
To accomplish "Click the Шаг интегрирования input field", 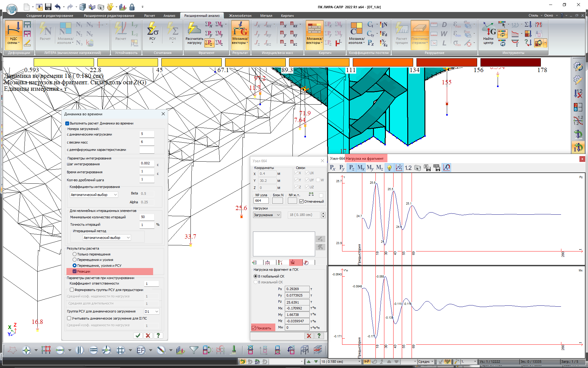I will [147, 163].
